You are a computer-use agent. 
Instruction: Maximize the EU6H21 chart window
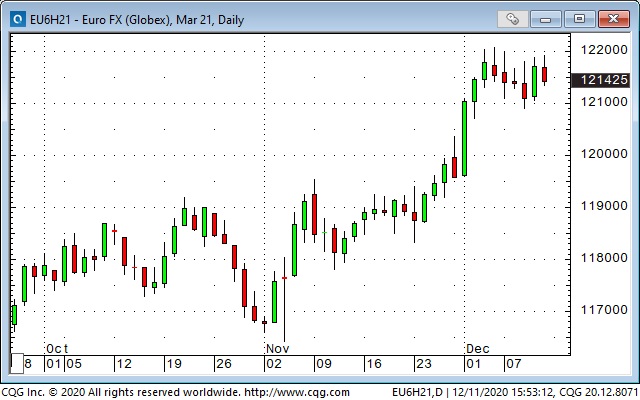[x=579, y=19]
